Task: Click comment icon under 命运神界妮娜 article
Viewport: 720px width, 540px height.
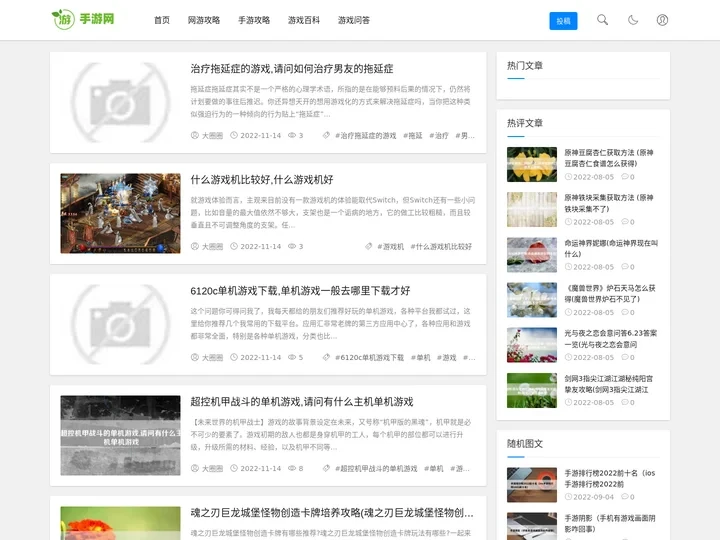Action: pos(624,267)
